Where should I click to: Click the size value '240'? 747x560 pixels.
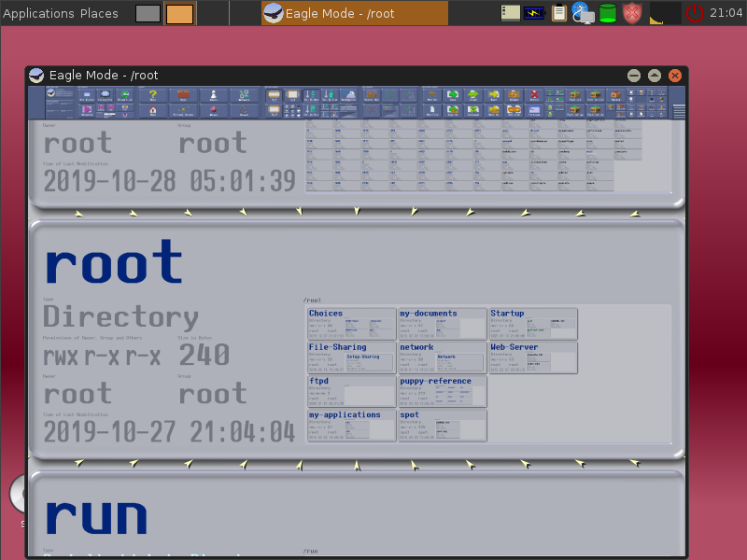coord(204,356)
